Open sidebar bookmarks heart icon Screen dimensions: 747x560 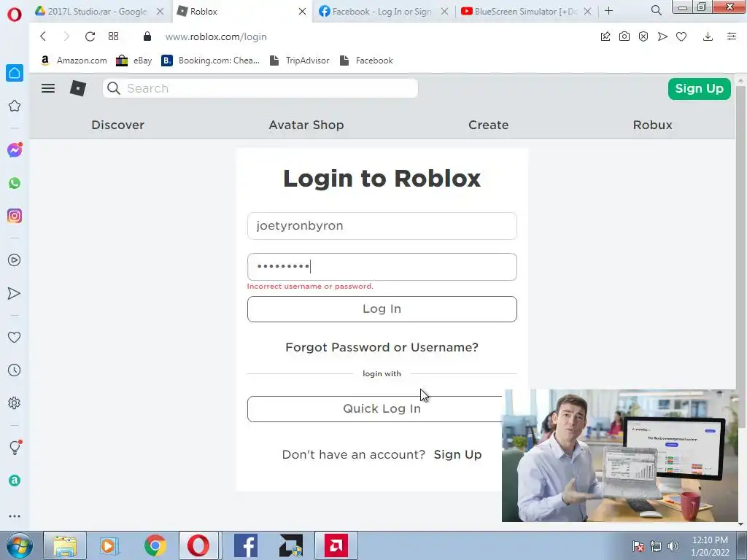click(x=15, y=337)
